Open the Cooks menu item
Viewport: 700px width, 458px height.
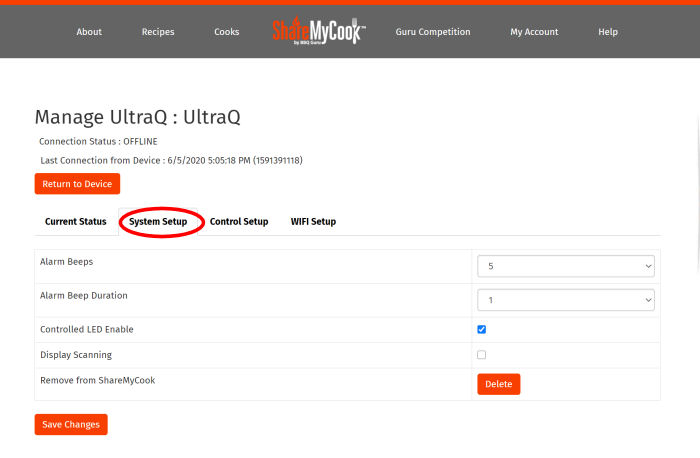[x=227, y=32]
